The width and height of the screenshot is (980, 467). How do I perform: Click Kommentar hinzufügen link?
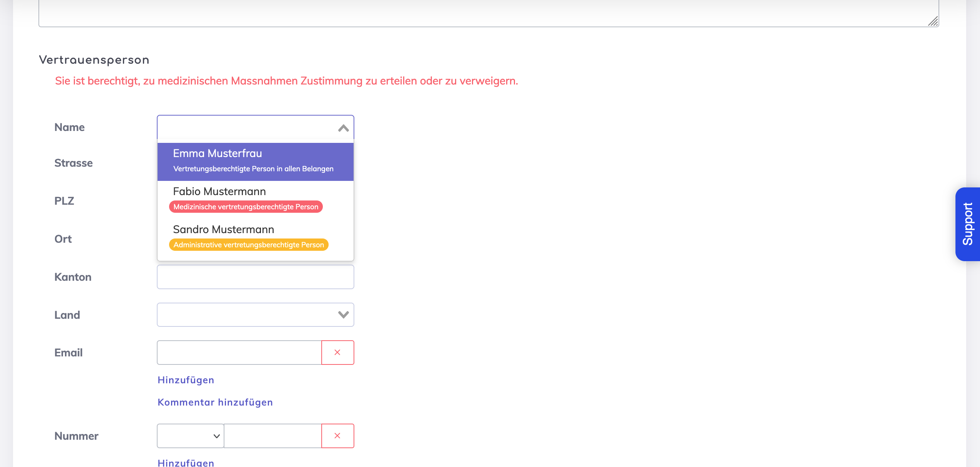(x=215, y=402)
